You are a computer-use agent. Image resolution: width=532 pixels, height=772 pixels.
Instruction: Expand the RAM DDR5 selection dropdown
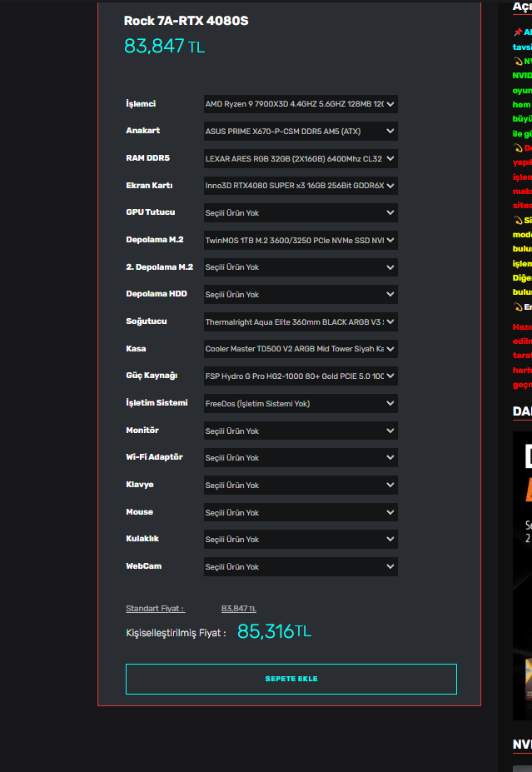pyautogui.click(x=301, y=158)
